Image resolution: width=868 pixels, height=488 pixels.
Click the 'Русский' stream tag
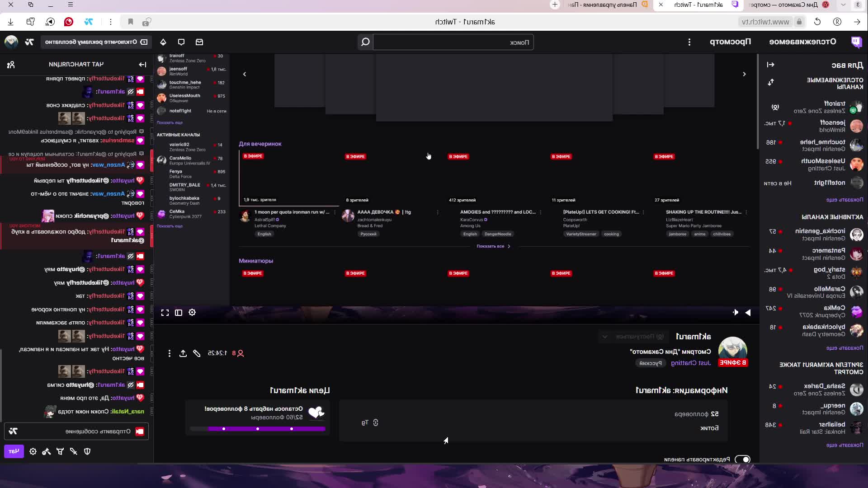[651, 363]
